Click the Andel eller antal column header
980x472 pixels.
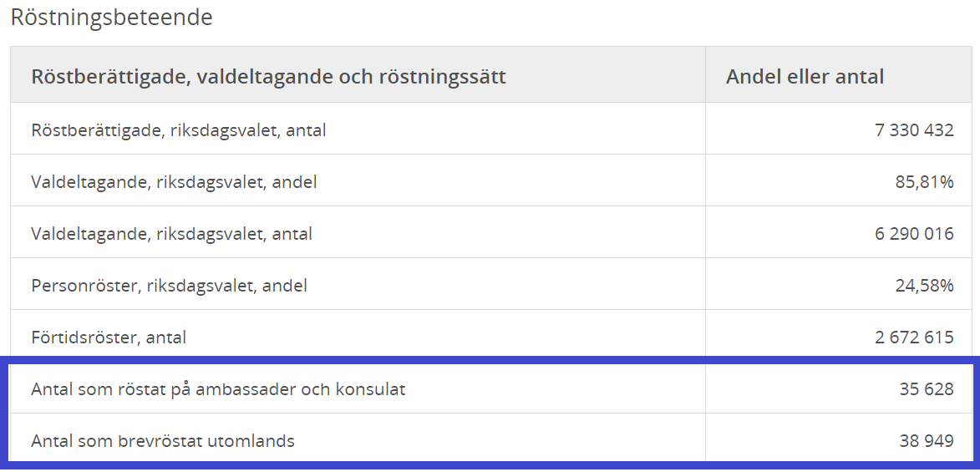[805, 77]
